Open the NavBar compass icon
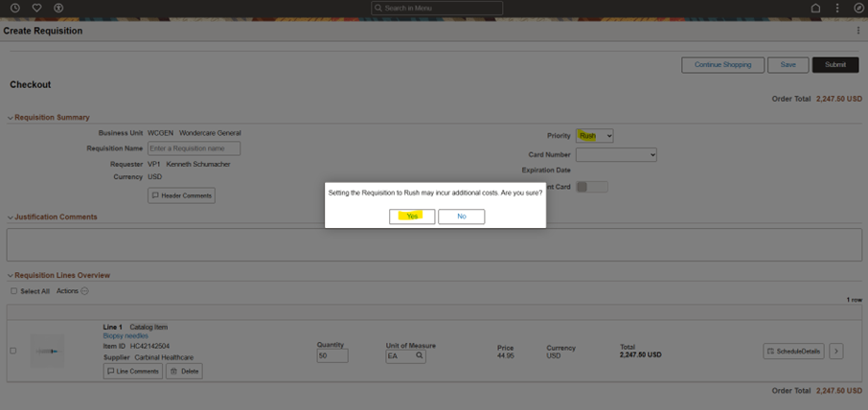This screenshot has width=868, height=410. tap(858, 8)
